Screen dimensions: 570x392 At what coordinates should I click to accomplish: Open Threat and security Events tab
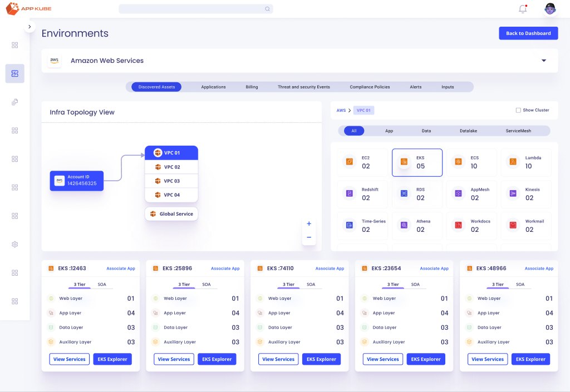304,87
